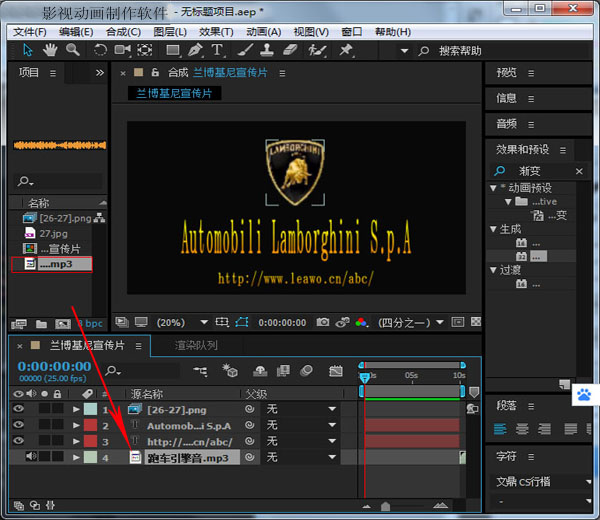
Task: Clear the 渐变 effects search
Action: pos(579,171)
